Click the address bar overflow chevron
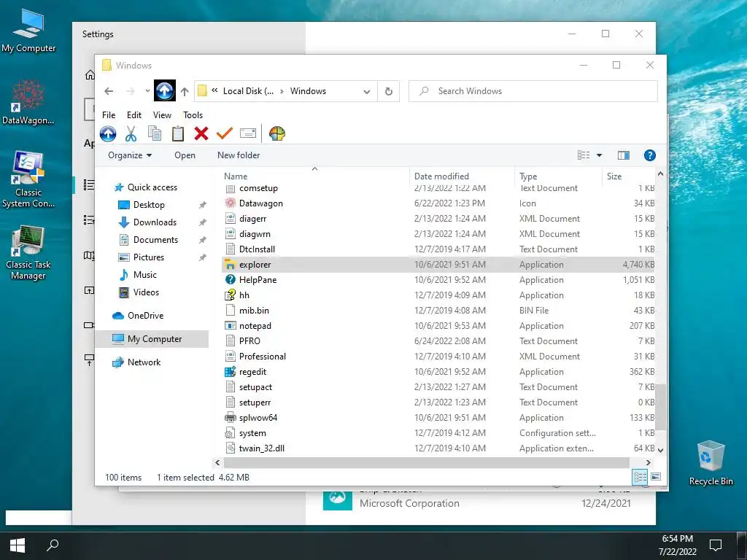Screen dimensions: 747x560 click(215, 90)
